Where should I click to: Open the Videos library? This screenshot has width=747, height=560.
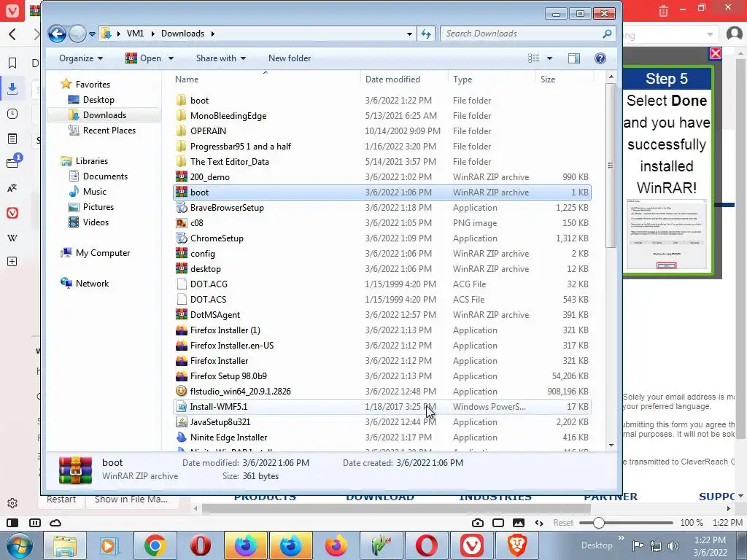point(96,222)
